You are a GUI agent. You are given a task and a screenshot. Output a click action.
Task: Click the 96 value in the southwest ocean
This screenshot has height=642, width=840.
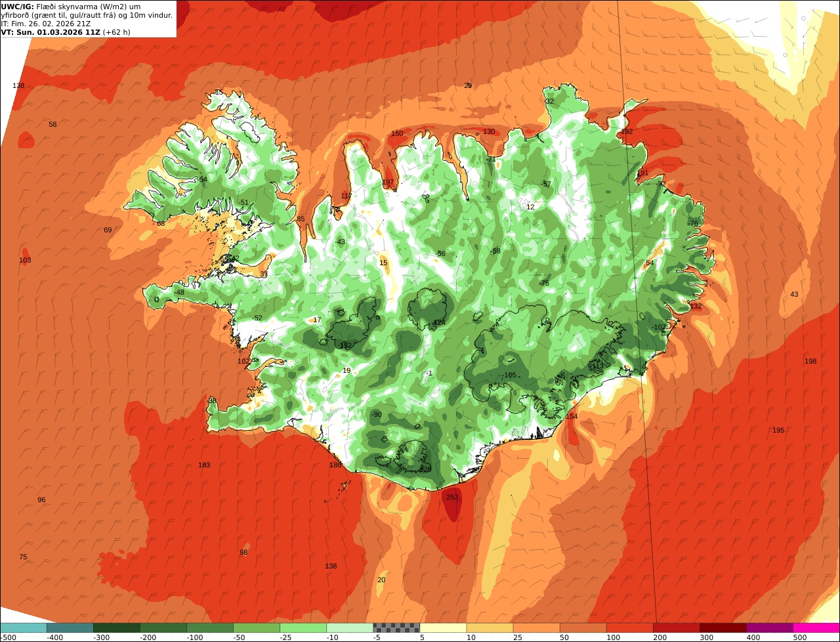click(41, 500)
